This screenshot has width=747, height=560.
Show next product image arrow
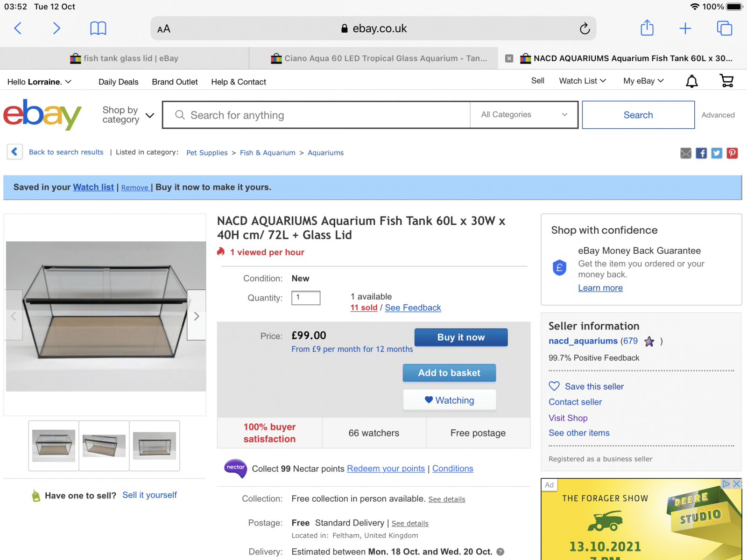click(x=197, y=316)
